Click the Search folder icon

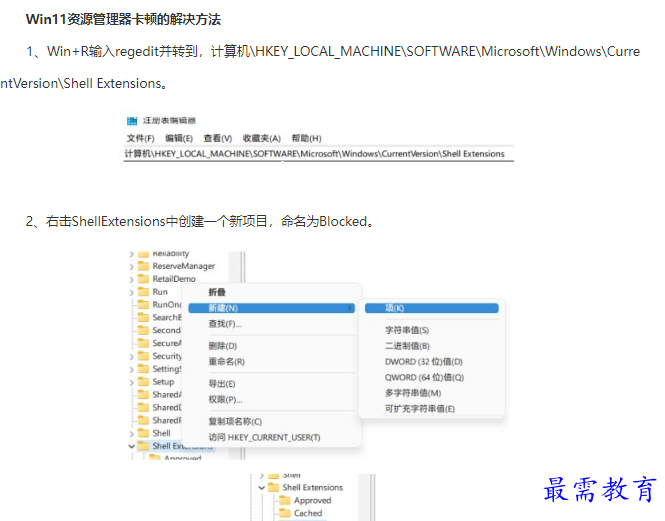click(144, 317)
